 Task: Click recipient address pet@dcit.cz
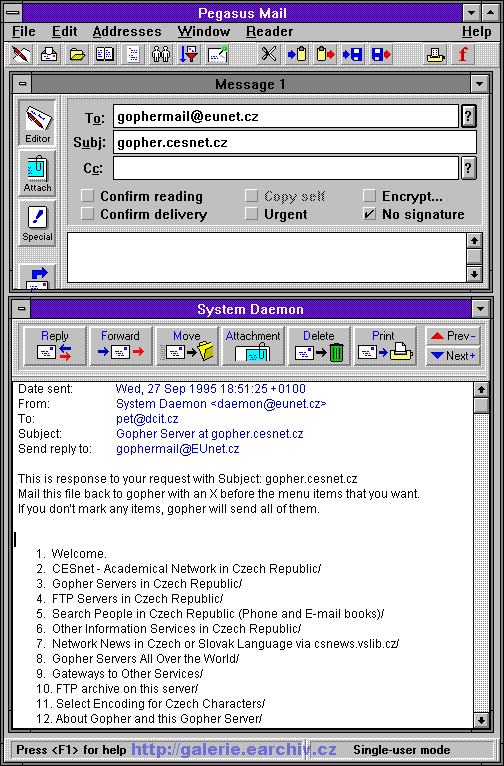click(x=147, y=419)
